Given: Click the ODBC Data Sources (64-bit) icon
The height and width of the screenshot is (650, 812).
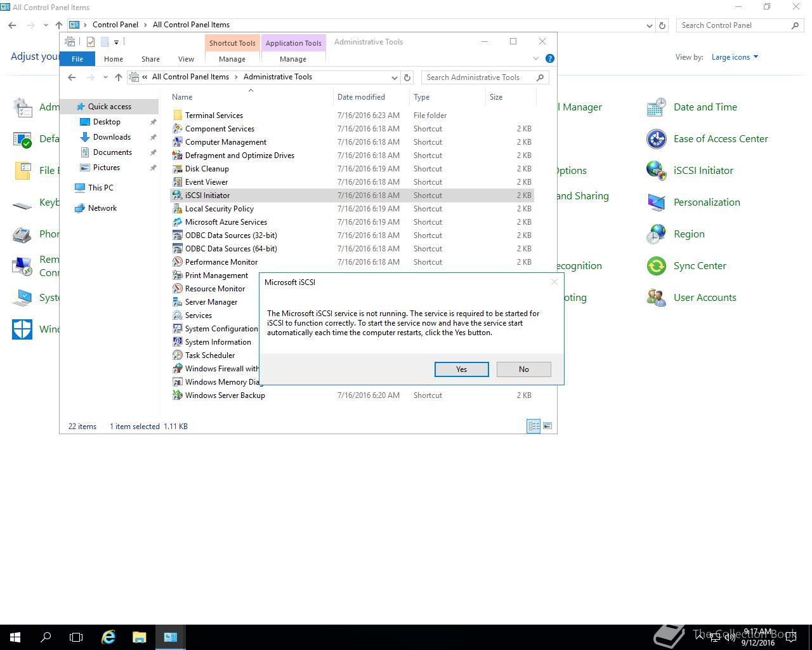Looking at the screenshot, I should coord(178,249).
